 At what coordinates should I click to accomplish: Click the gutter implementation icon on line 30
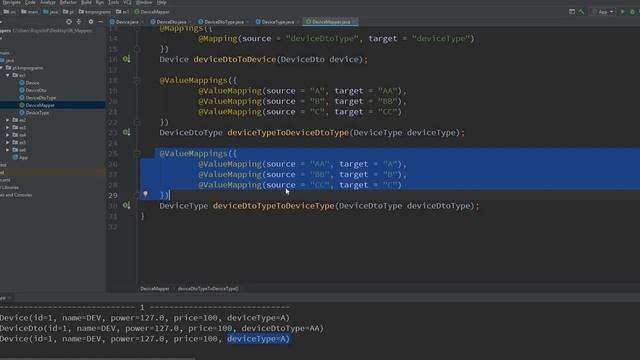point(127,205)
